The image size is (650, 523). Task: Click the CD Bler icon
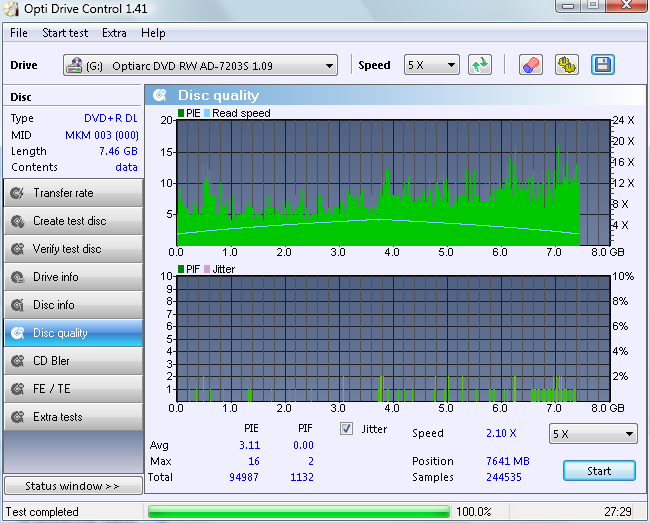point(17,361)
